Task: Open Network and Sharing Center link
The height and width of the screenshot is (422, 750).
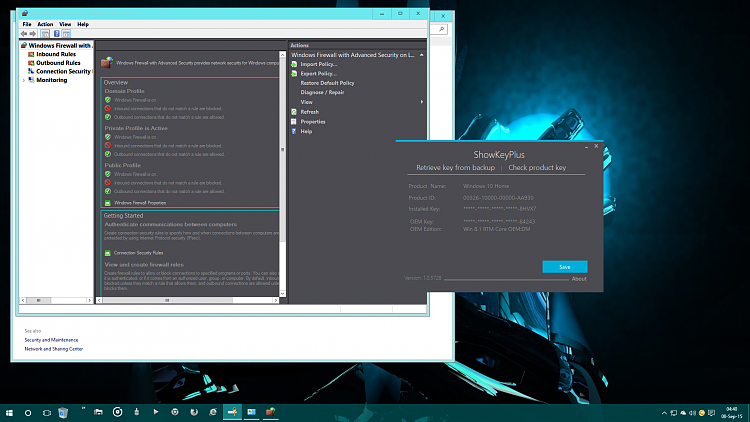Action: pos(54,349)
